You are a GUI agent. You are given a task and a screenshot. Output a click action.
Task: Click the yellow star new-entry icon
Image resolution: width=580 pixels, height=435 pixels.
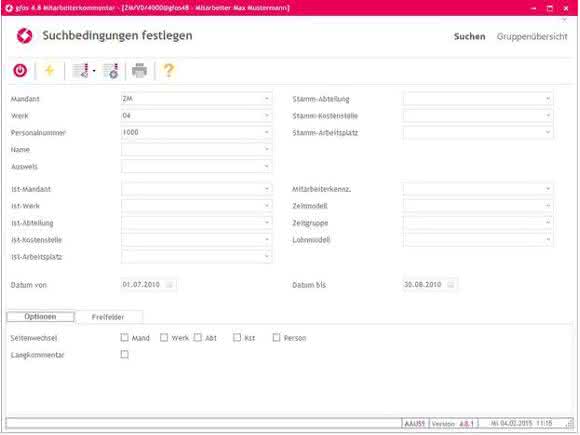49,70
